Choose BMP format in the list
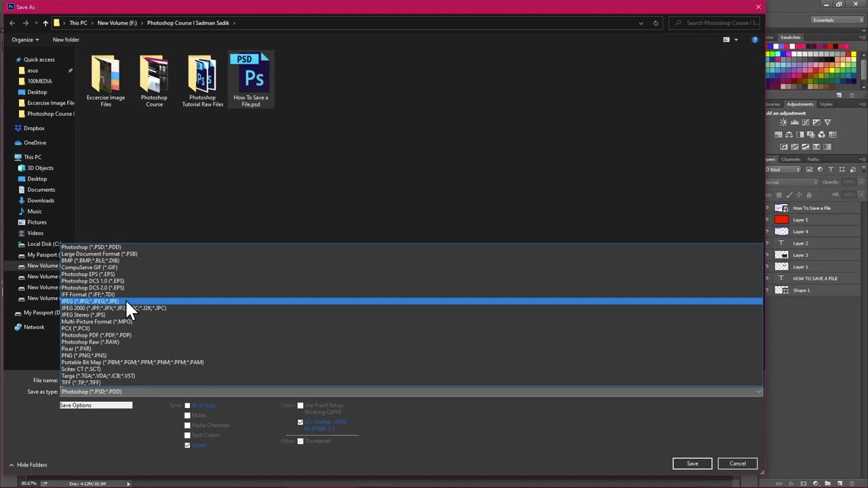The width and height of the screenshot is (868, 488). click(x=411, y=260)
